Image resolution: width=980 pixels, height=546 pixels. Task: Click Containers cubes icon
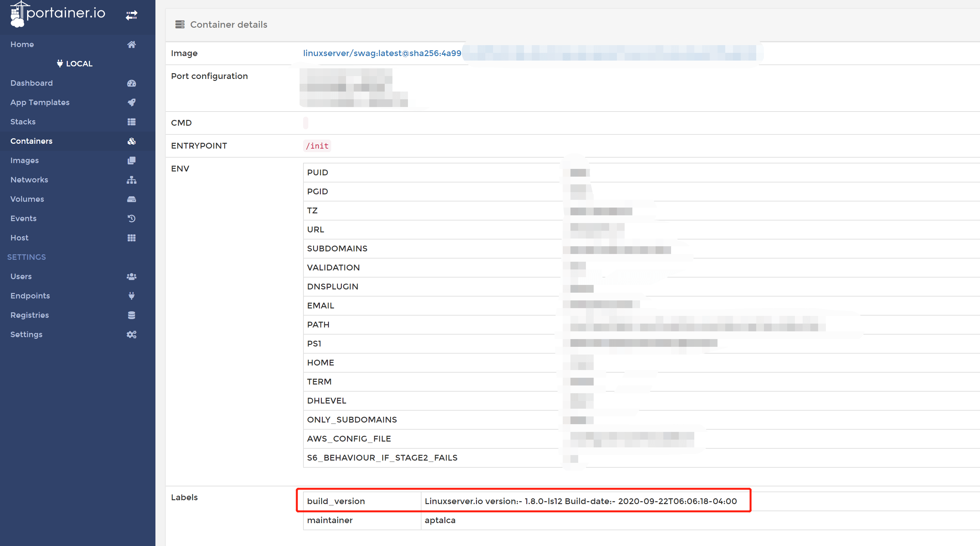131,141
